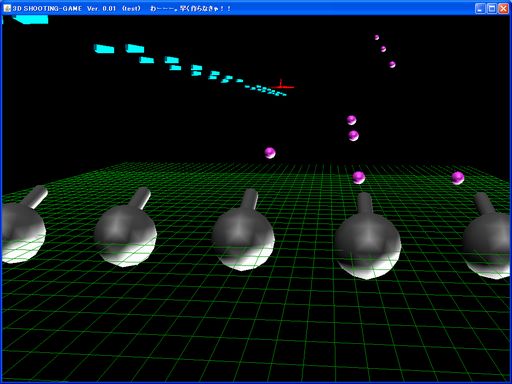512x384 pixels.
Task: Select the gray turret with the upright barrel
Action: [x=368, y=236]
